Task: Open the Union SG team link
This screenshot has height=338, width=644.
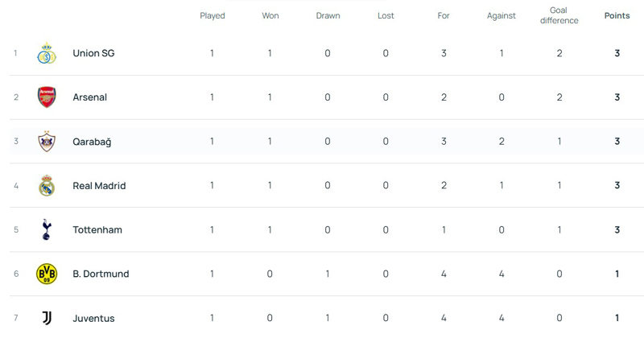Action: (93, 54)
